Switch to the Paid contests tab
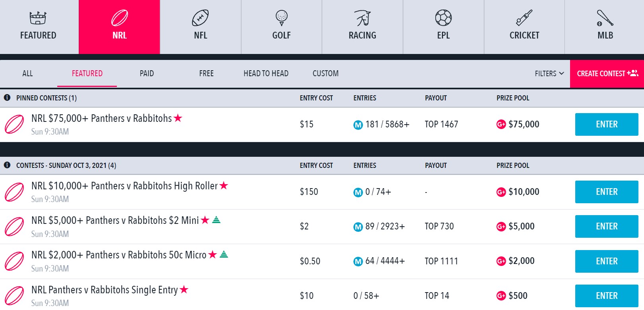This screenshot has width=644, height=310. 147,73
